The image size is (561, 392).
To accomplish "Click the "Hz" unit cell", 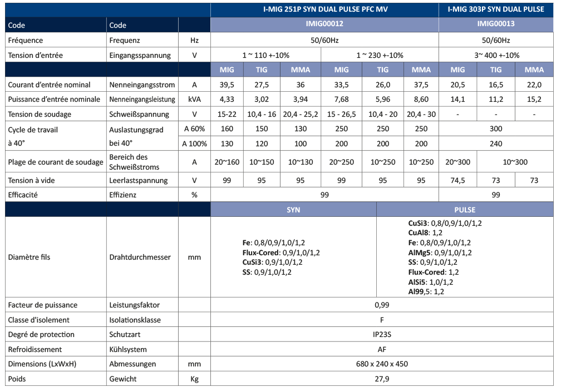I will coord(194,41).
